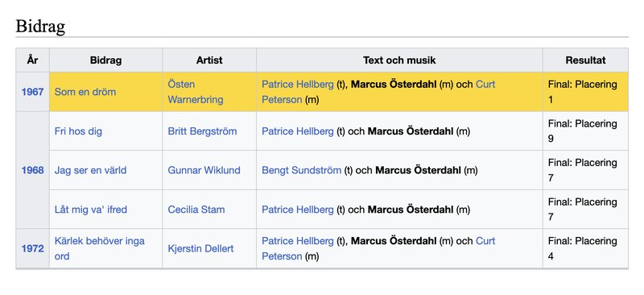Open the Kjerstin Dellert link
This screenshot has width=644, height=295.
200,248
